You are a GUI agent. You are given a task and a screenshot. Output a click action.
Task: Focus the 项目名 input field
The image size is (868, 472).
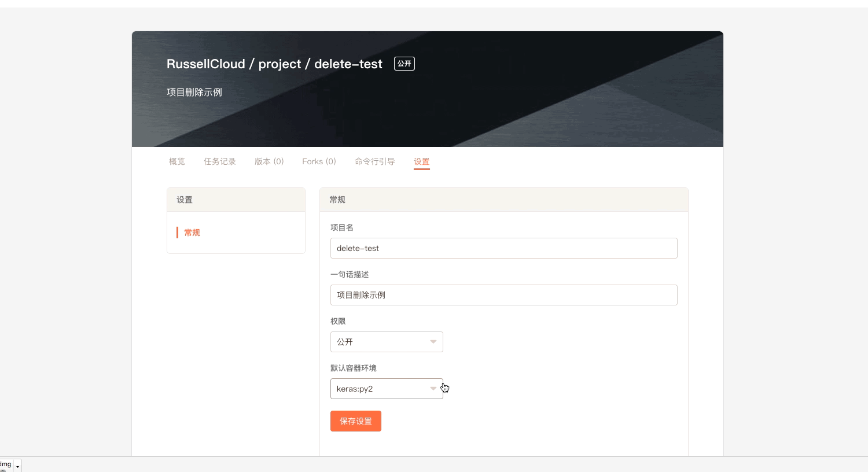click(503, 248)
